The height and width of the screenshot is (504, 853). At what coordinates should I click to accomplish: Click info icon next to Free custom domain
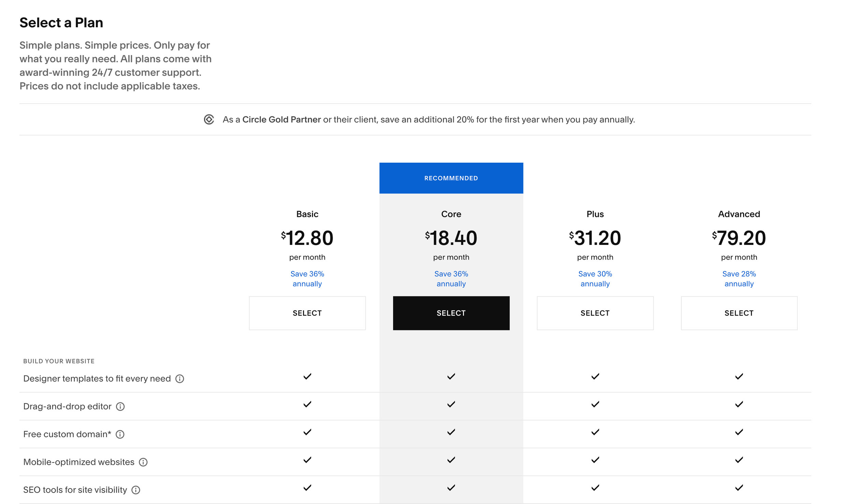click(x=120, y=434)
